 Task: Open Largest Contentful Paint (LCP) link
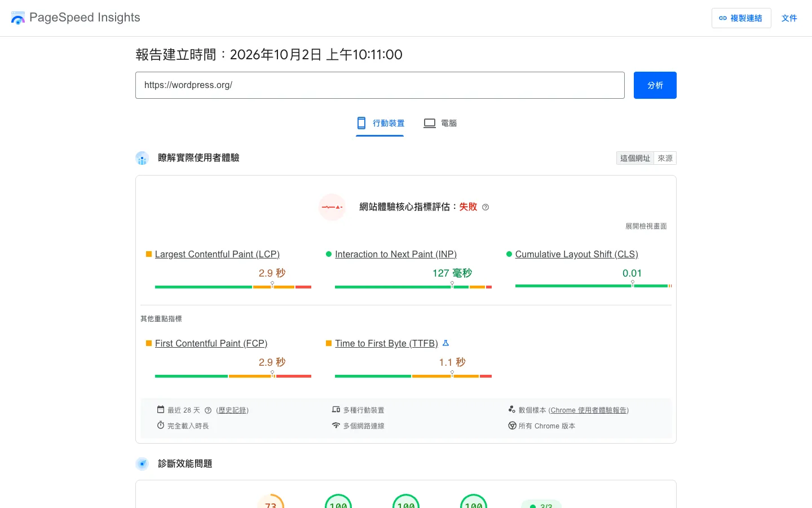point(217,255)
